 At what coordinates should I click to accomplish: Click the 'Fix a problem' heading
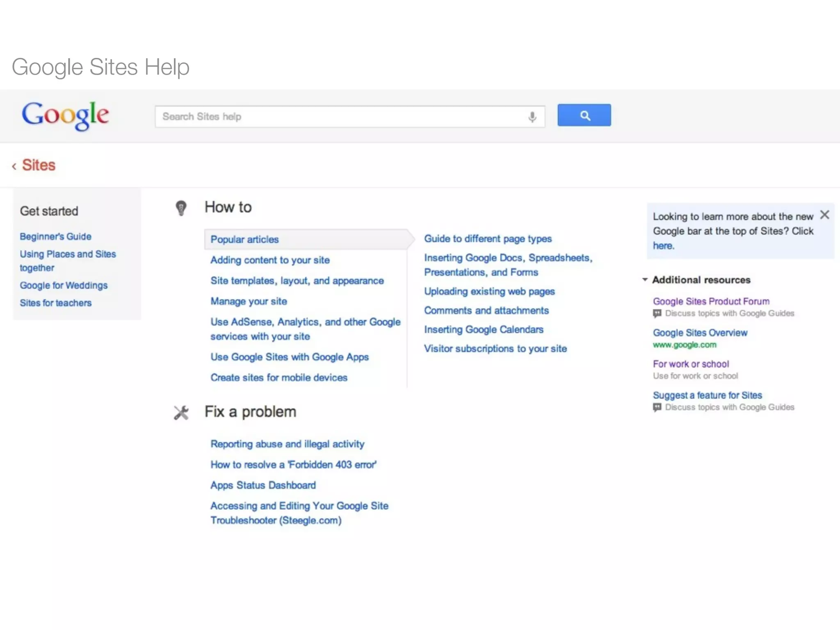pos(250,412)
